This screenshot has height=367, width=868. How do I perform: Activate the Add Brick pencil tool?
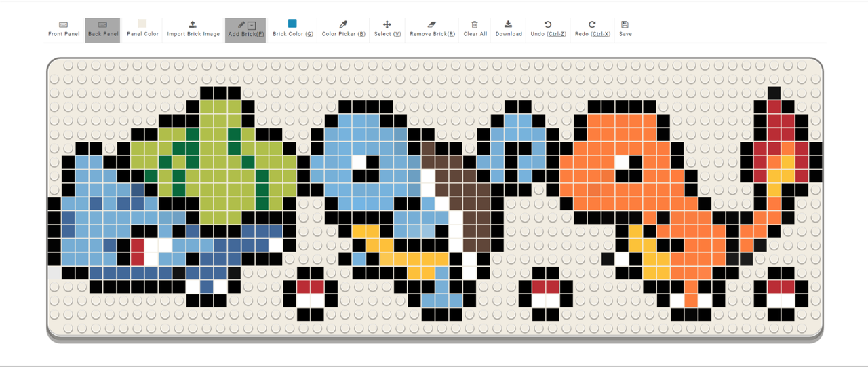pyautogui.click(x=241, y=25)
